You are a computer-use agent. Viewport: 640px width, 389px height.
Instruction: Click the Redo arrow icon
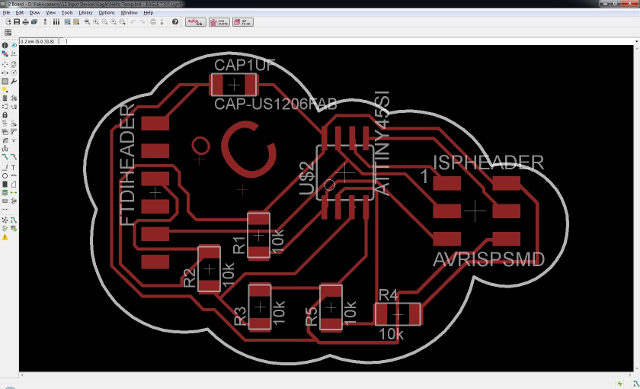[142, 22]
